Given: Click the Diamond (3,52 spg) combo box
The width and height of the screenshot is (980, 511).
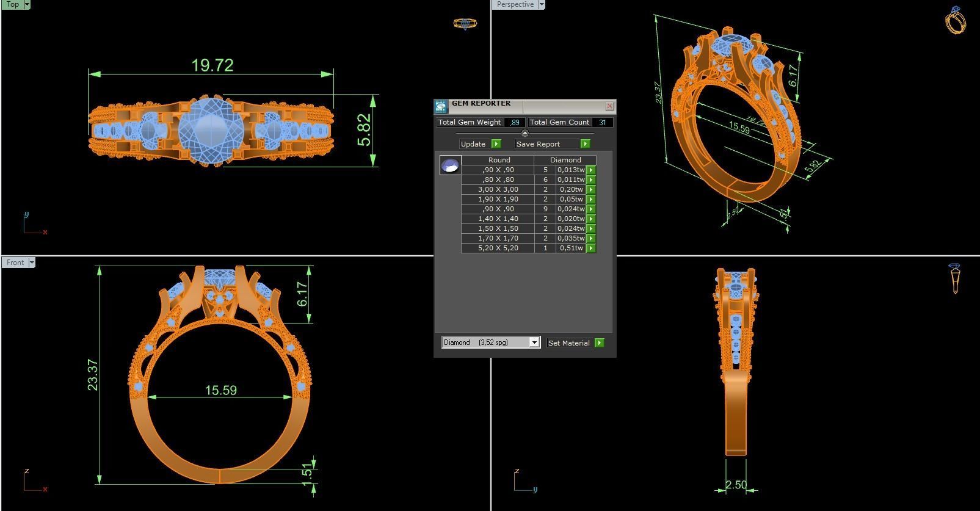Looking at the screenshot, I should click(491, 342).
